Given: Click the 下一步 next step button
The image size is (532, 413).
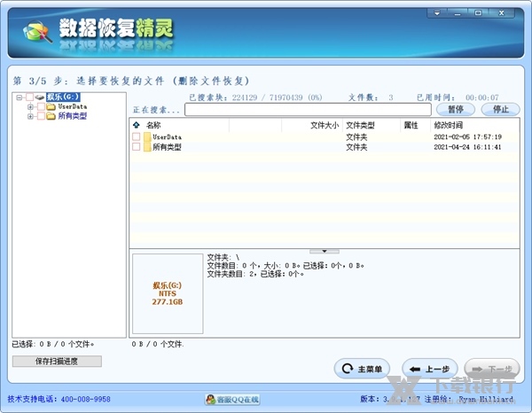Looking at the screenshot, I should 492,369.
